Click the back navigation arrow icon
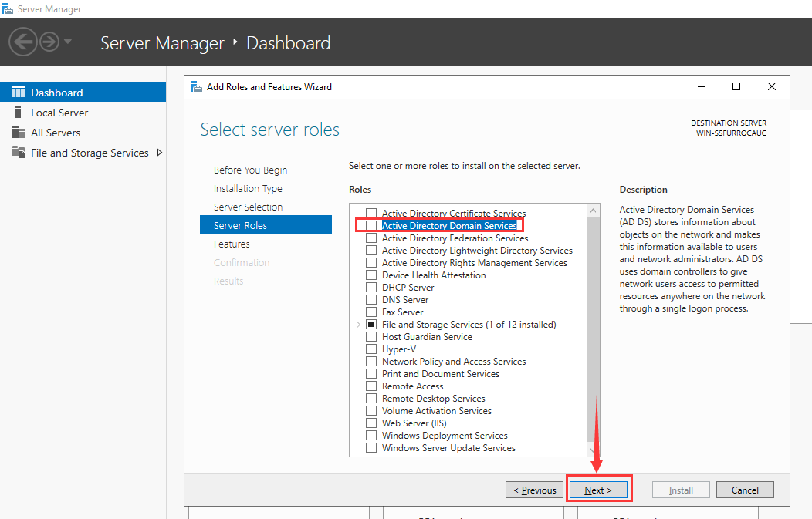Image resolution: width=812 pixels, height=519 pixels. [x=23, y=42]
